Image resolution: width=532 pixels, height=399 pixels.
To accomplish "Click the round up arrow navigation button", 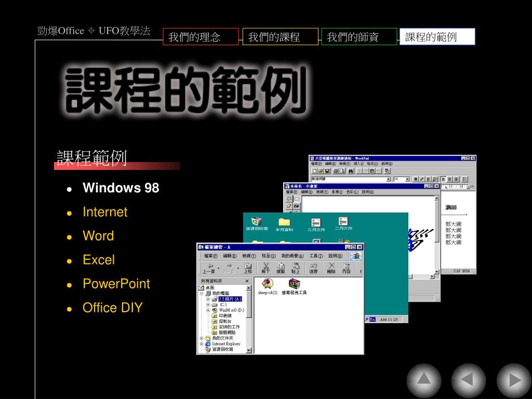I will 424,380.
